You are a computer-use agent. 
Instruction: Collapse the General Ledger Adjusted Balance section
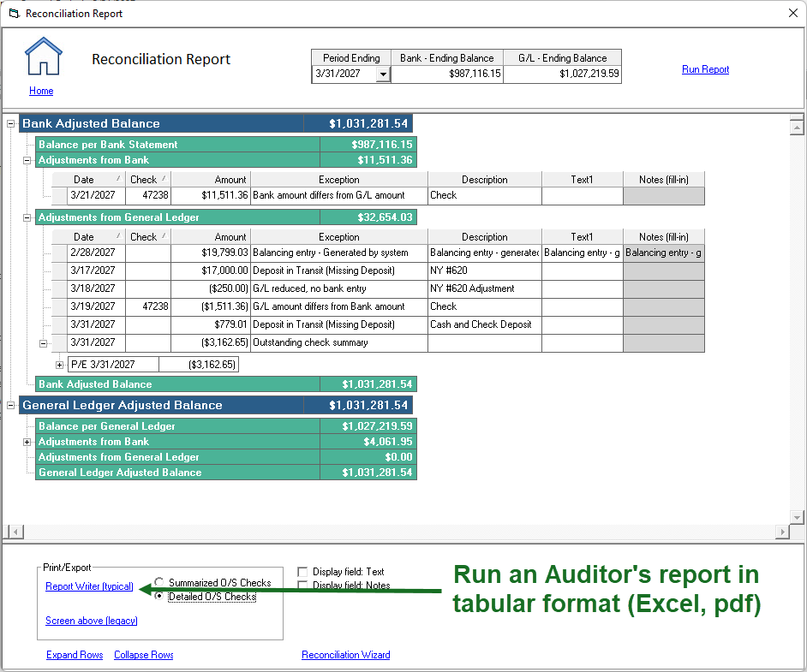pyautogui.click(x=11, y=406)
